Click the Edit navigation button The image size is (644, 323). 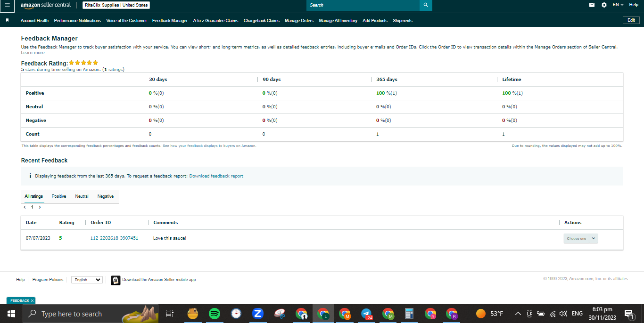(x=631, y=20)
